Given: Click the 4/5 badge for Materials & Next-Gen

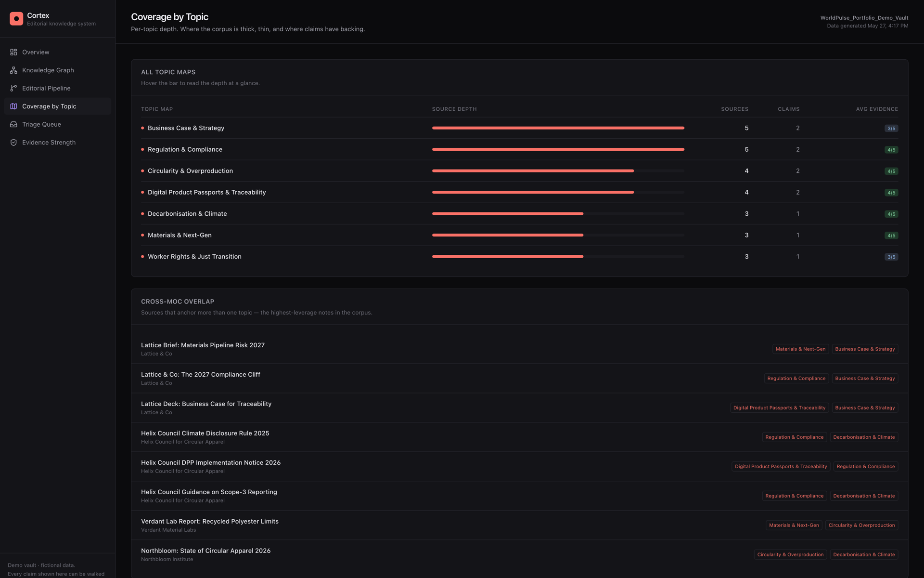Looking at the screenshot, I should (891, 236).
